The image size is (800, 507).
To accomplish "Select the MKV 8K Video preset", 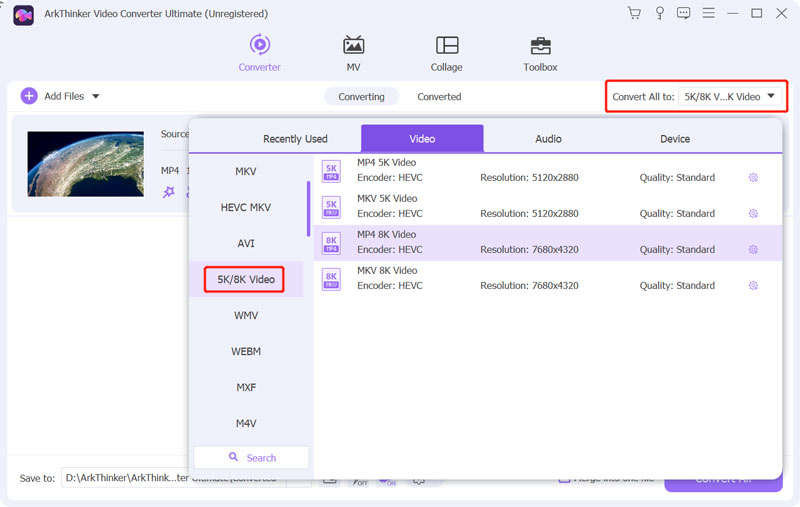I will pyautogui.click(x=547, y=278).
